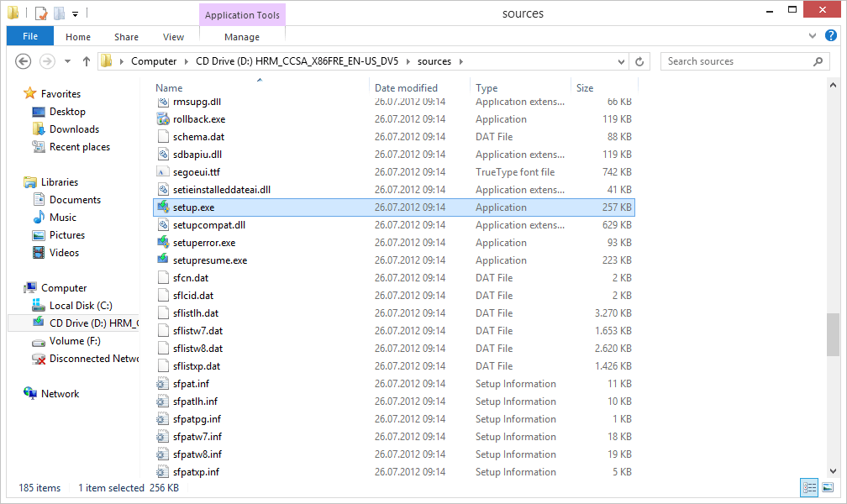Open the address bar history dropdown
The width and height of the screenshot is (847, 504).
tap(621, 61)
